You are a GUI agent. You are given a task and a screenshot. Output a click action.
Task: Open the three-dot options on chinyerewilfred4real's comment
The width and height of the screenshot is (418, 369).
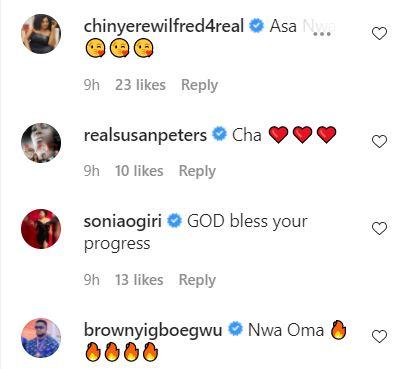[x=322, y=34]
